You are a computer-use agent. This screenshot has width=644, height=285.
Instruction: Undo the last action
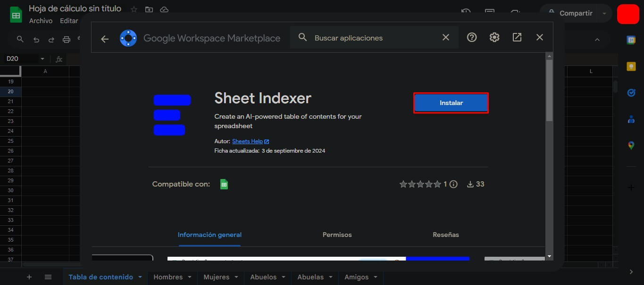click(x=36, y=40)
